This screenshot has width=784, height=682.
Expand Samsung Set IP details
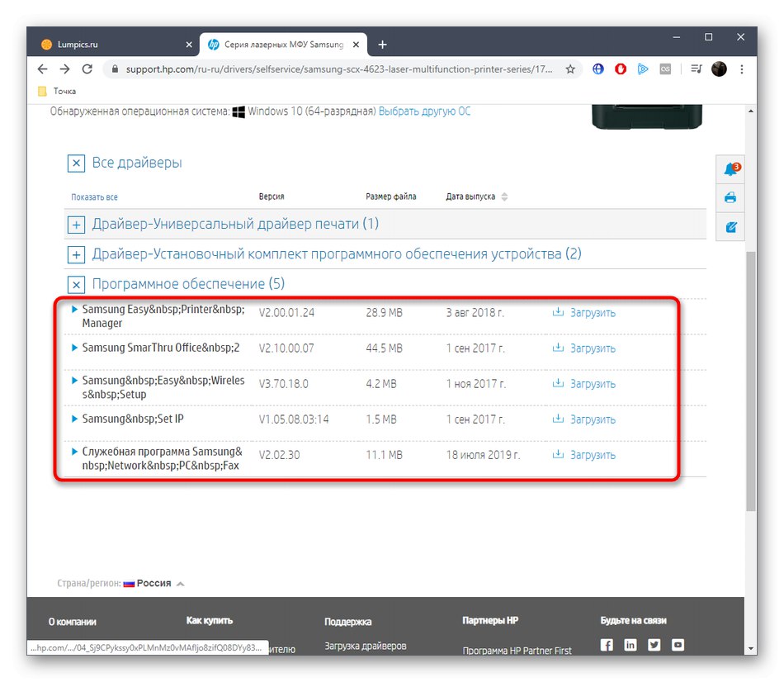(x=74, y=419)
